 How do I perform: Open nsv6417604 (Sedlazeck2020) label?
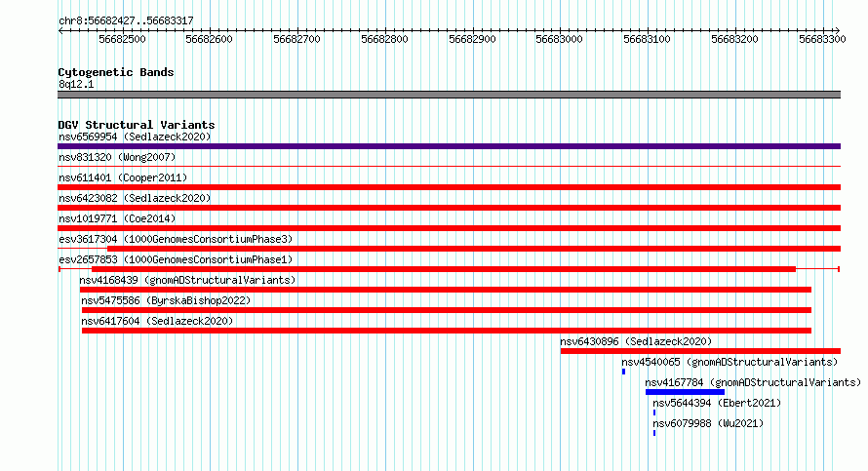(x=157, y=321)
